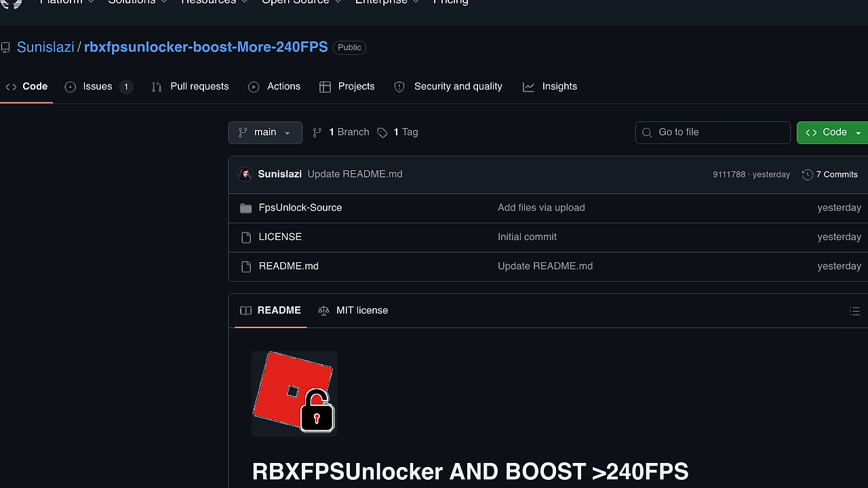Click the book icon on README tab
868x488 pixels.
coord(245,310)
